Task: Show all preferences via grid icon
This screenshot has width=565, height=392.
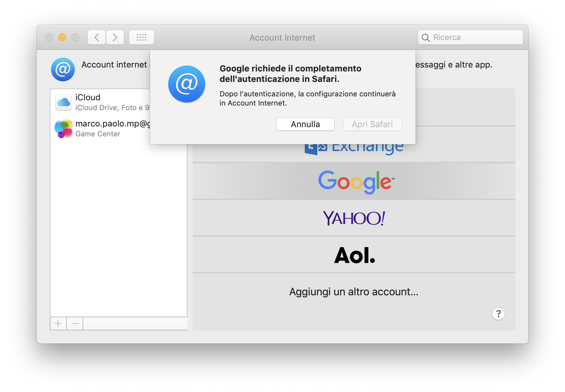Action: (142, 37)
